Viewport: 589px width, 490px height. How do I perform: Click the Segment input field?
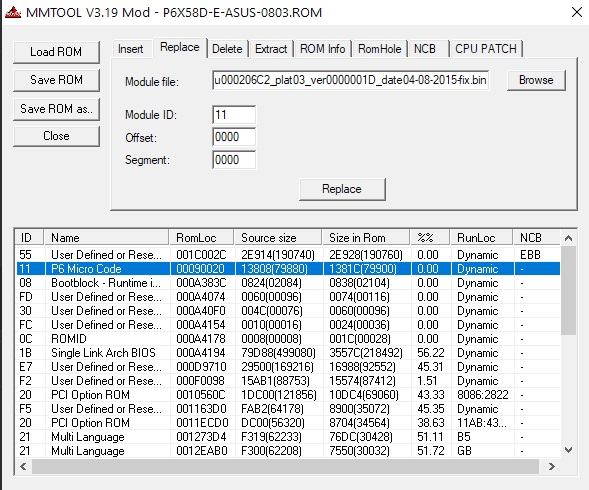(x=234, y=160)
